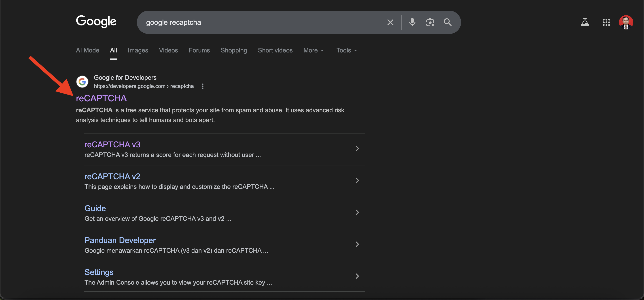Click the Google for Developers favicon

click(82, 82)
